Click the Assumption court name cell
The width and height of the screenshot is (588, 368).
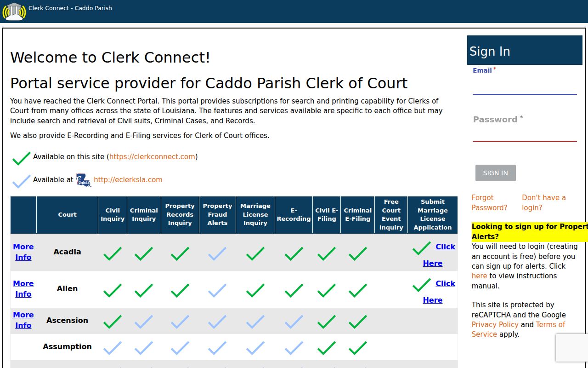[x=67, y=347]
